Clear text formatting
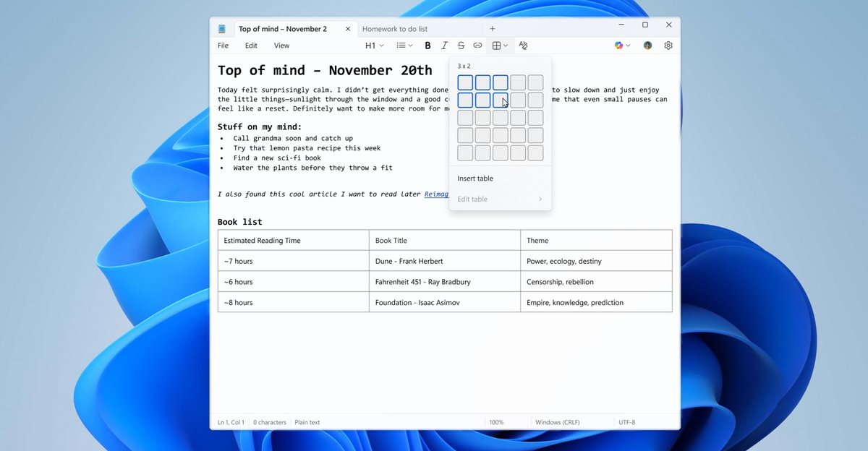 click(523, 45)
